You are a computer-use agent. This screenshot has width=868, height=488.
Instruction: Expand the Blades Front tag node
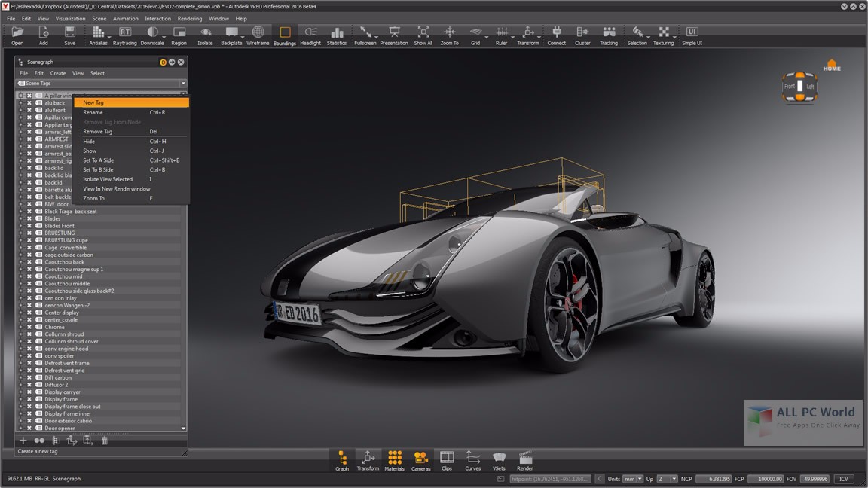coord(20,226)
